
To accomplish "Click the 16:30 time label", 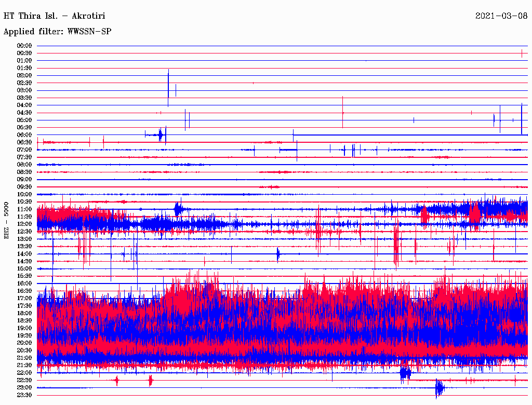I will [x=24, y=291].
